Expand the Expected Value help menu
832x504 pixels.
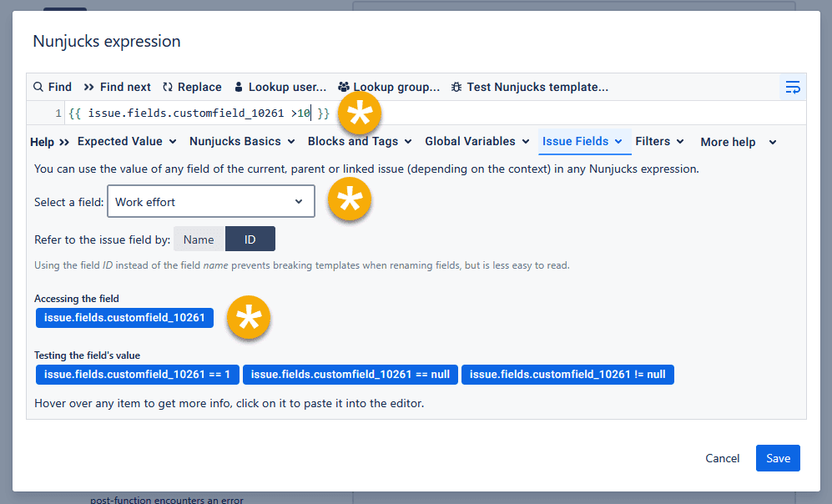(x=127, y=142)
